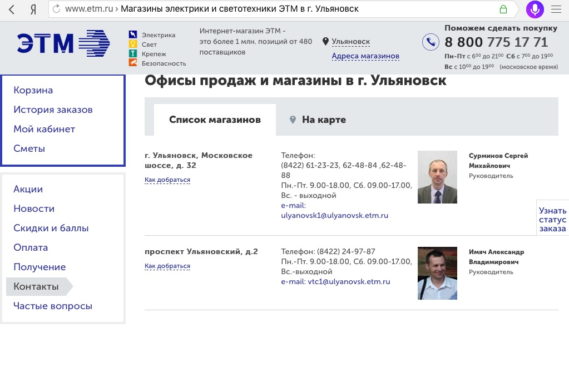
Task: Switch to the Список магазинов tab
Action: point(215,120)
